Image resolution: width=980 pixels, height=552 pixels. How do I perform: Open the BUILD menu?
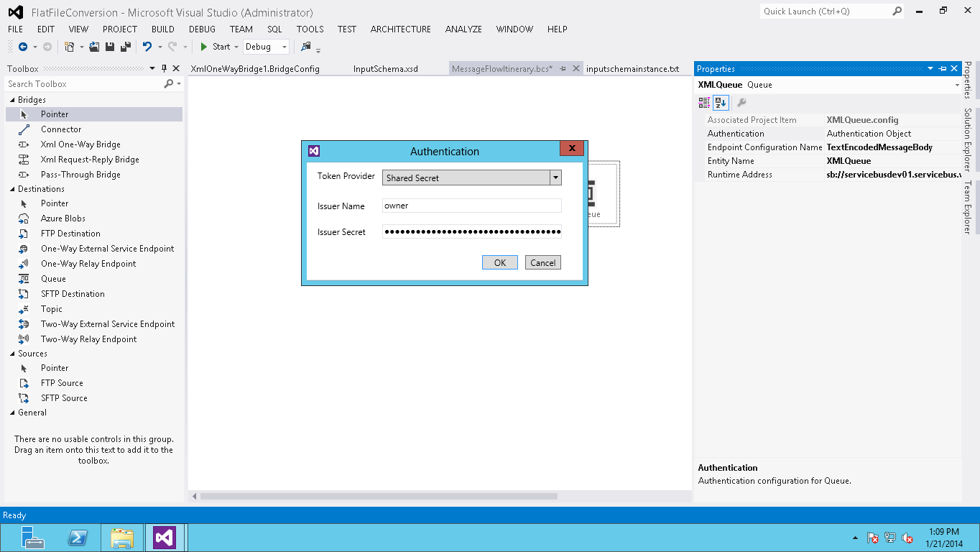[163, 29]
